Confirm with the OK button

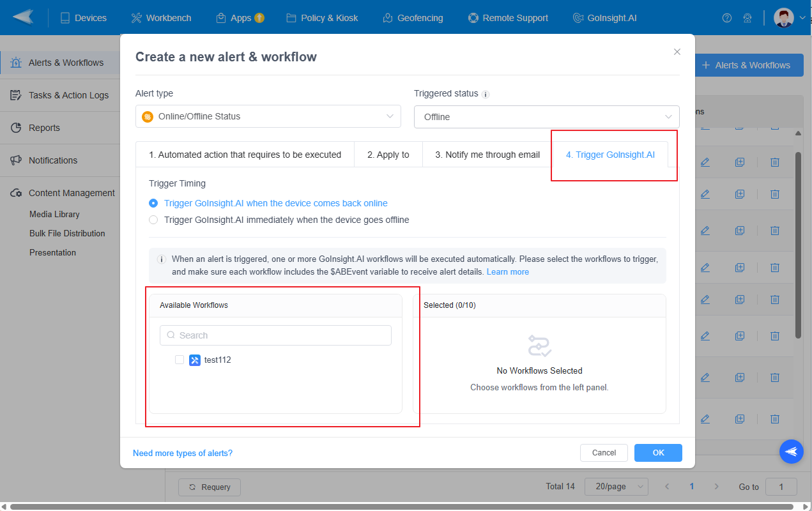[x=658, y=453]
